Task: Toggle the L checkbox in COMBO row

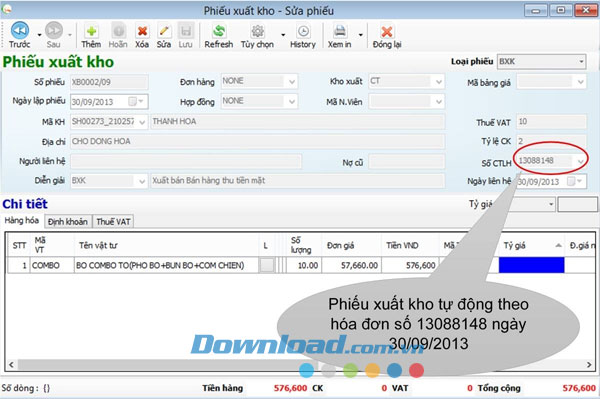Action: pyautogui.click(x=267, y=265)
